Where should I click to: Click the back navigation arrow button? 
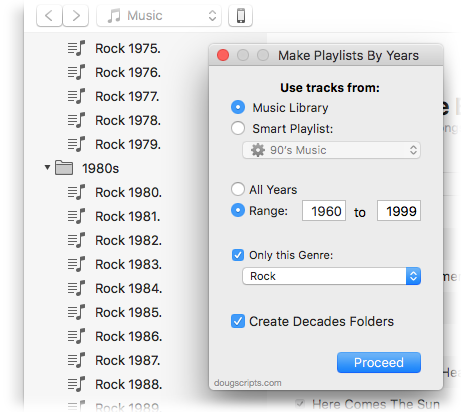49,16
